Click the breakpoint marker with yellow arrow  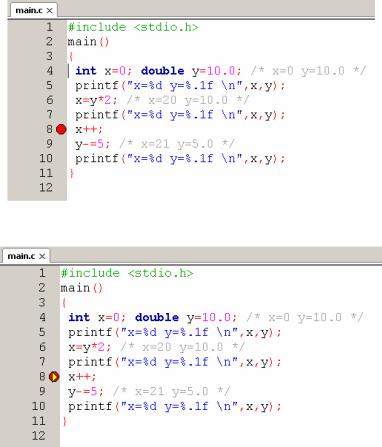pos(54,377)
